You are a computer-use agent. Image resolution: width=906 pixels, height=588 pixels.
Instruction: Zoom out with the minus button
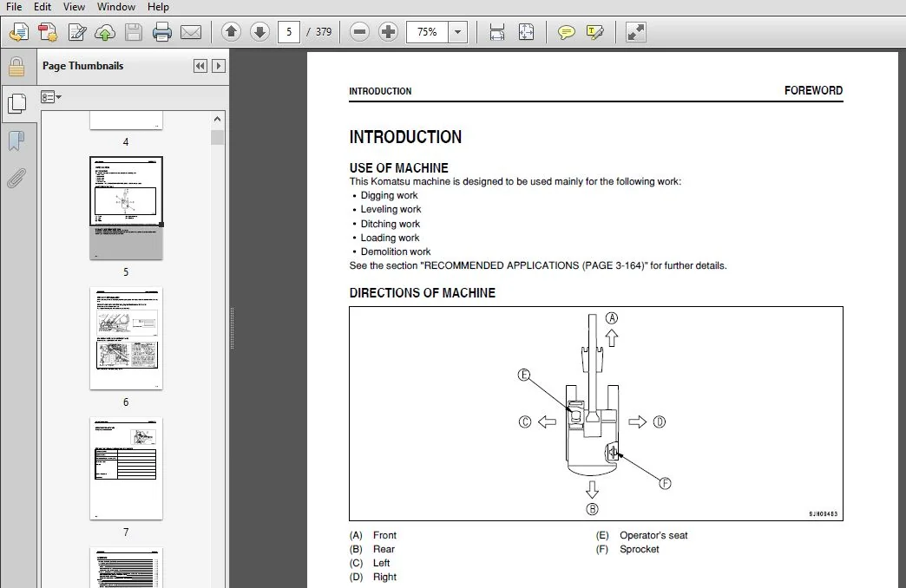359,32
